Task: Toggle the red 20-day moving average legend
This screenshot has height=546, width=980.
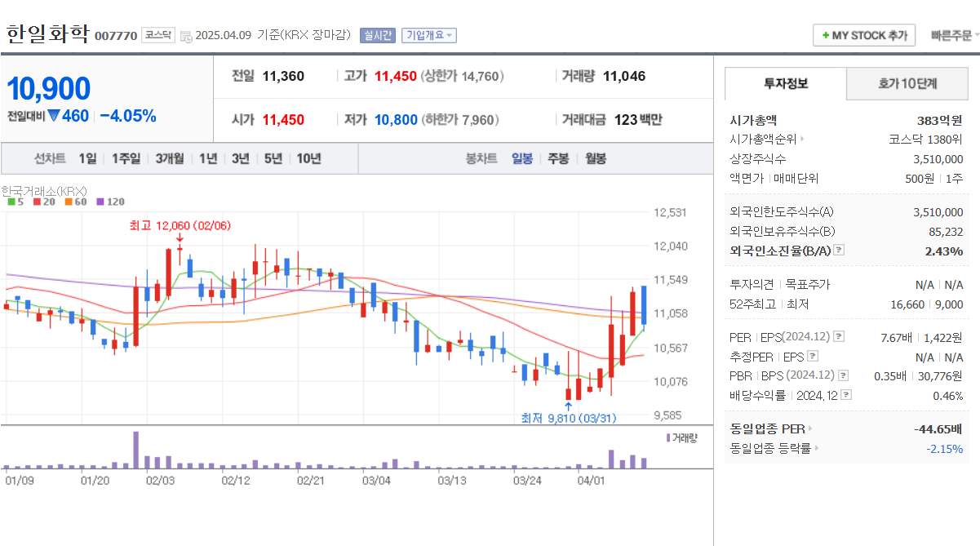Action: point(36,202)
